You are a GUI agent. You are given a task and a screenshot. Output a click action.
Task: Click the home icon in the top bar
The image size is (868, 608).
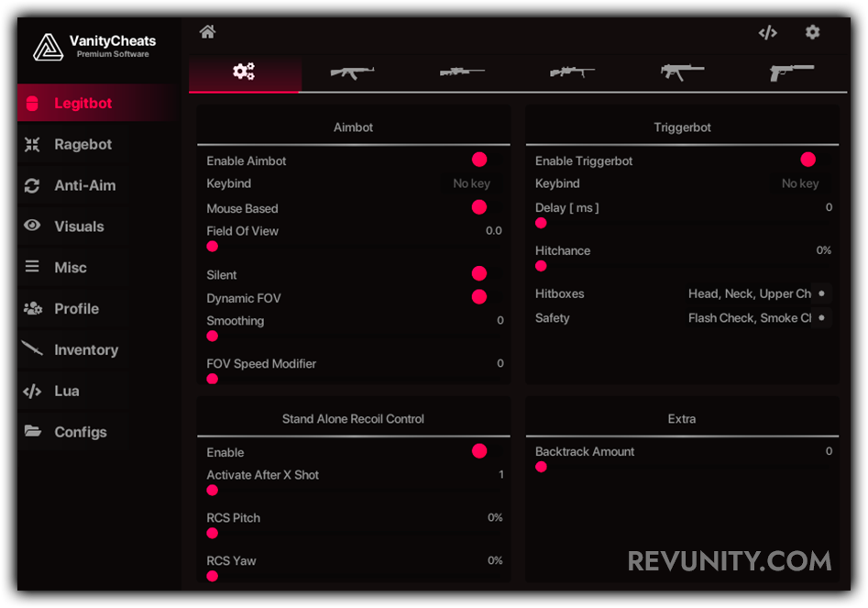click(x=207, y=32)
